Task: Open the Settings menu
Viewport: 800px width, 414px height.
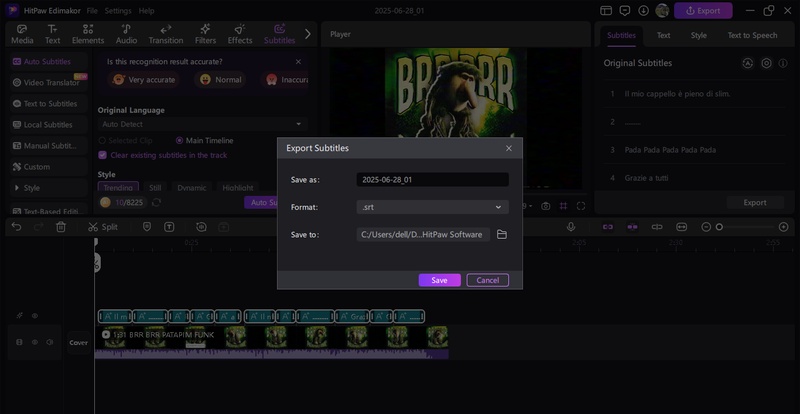Action: pyautogui.click(x=118, y=10)
